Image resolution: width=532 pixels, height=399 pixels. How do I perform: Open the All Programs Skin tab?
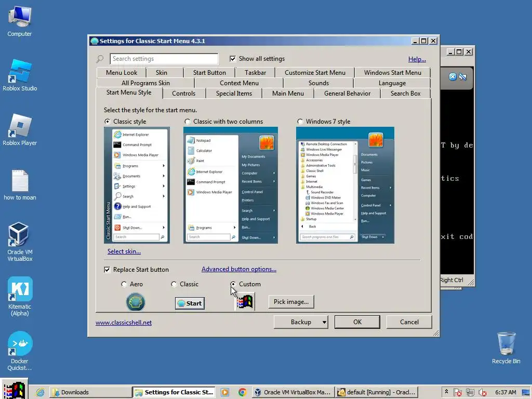point(145,83)
